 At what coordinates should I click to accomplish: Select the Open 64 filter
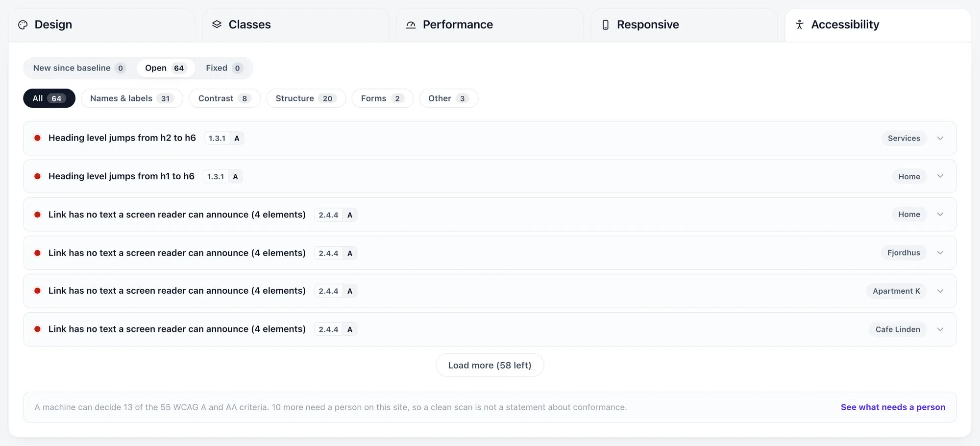(x=166, y=68)
